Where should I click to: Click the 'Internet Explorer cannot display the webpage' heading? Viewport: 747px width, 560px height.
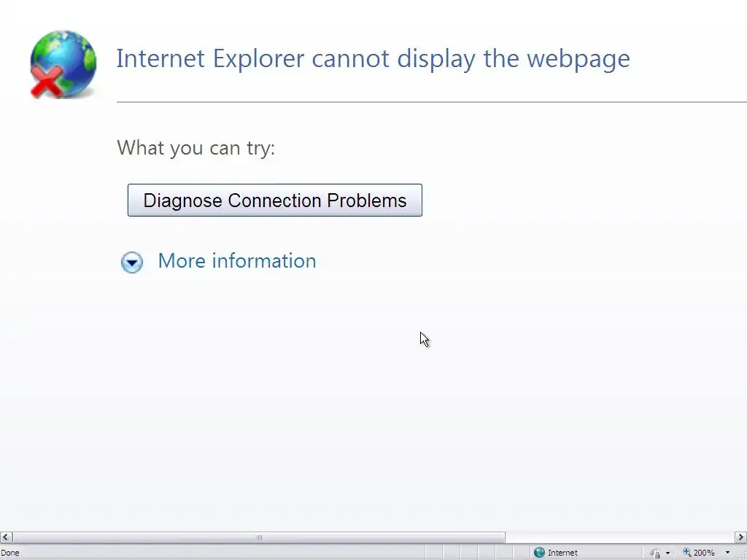[x=373, y=58]
